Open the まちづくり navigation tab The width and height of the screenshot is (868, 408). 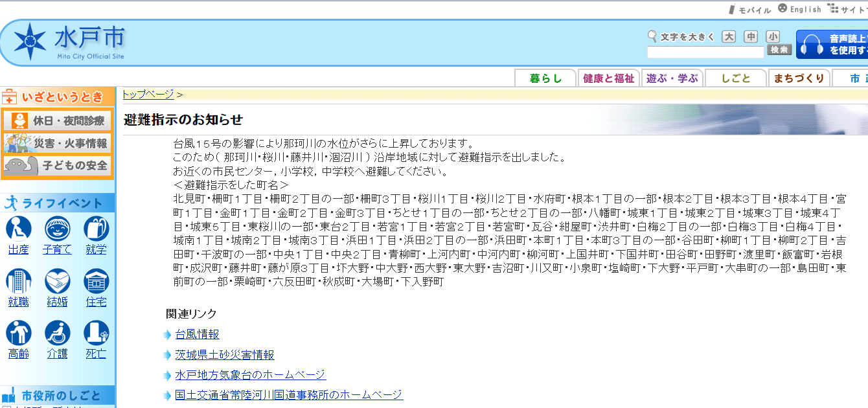pyautogui.click(x=799, y=78)
